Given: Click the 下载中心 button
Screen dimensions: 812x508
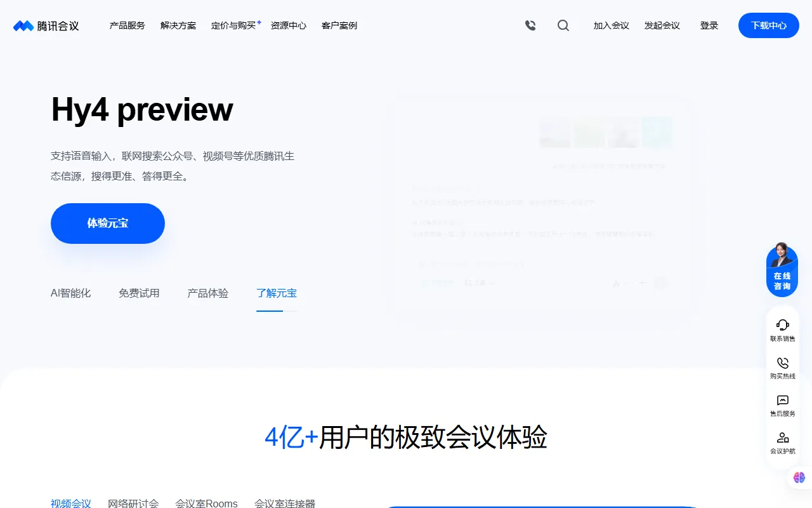Looking at the screenshot, I should point(769,25).
